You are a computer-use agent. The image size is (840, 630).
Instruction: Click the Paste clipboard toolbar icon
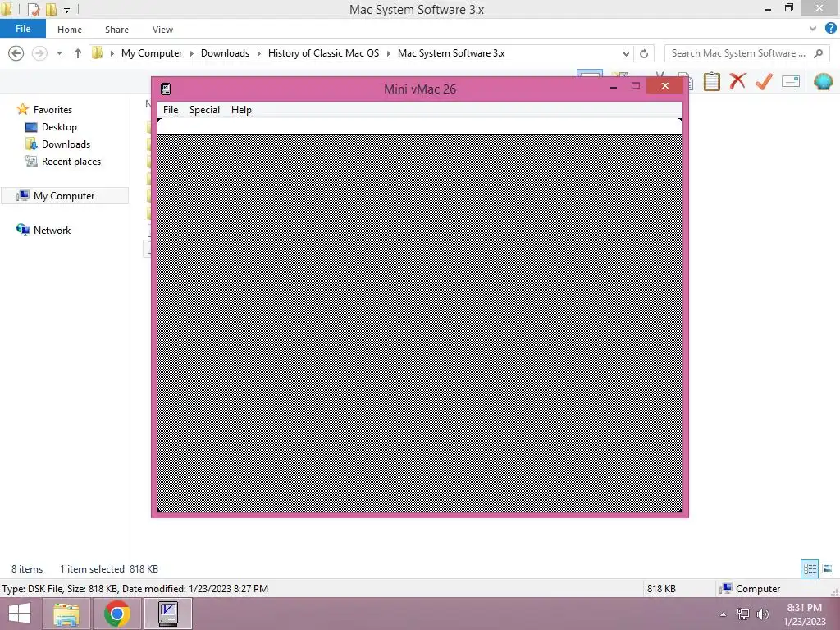(711, 81)
